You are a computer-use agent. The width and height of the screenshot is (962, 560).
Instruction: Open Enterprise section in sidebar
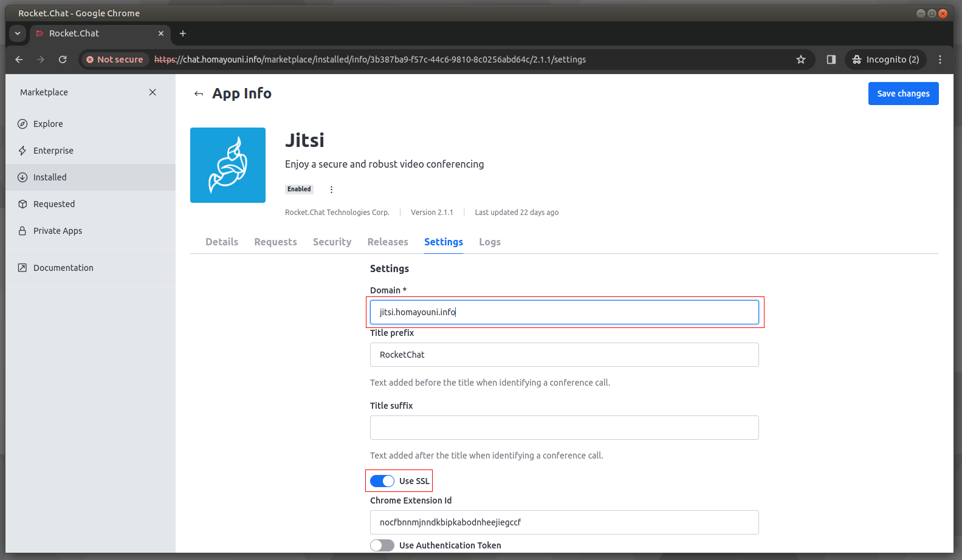coord(91,151)
